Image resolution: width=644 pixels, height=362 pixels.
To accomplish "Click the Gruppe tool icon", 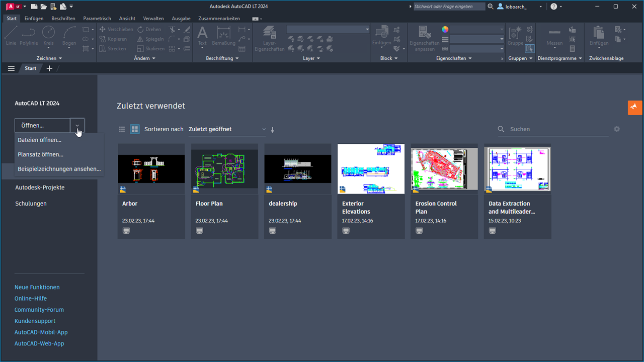I will coord(515,36).
